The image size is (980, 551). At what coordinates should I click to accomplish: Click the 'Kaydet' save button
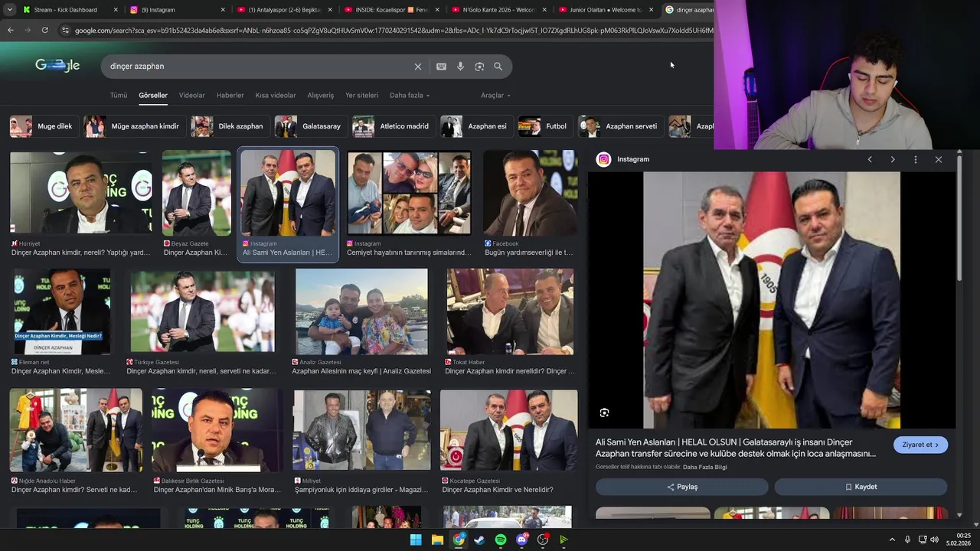click(x=861, y=487)
